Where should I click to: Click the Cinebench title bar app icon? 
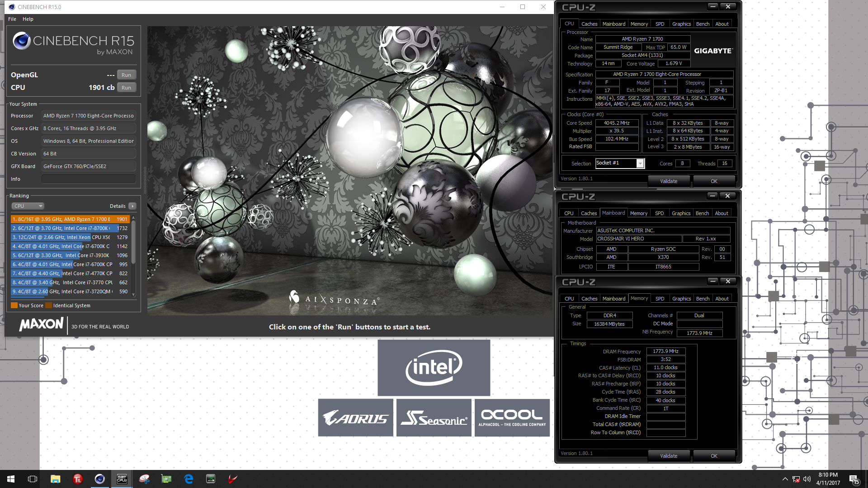point(12,7)
